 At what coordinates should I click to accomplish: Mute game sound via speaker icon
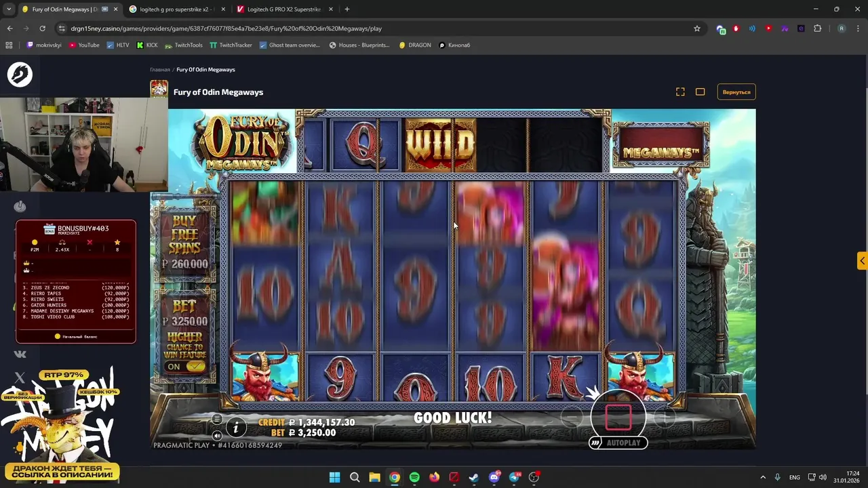217,436
